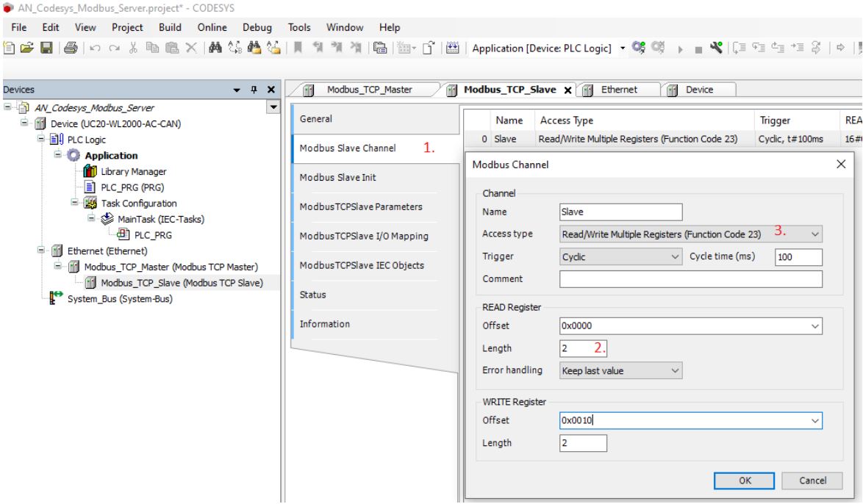
Task: Open the READ Register Offset dropdown
Action: pyautogui.click(x=815, y=326)
